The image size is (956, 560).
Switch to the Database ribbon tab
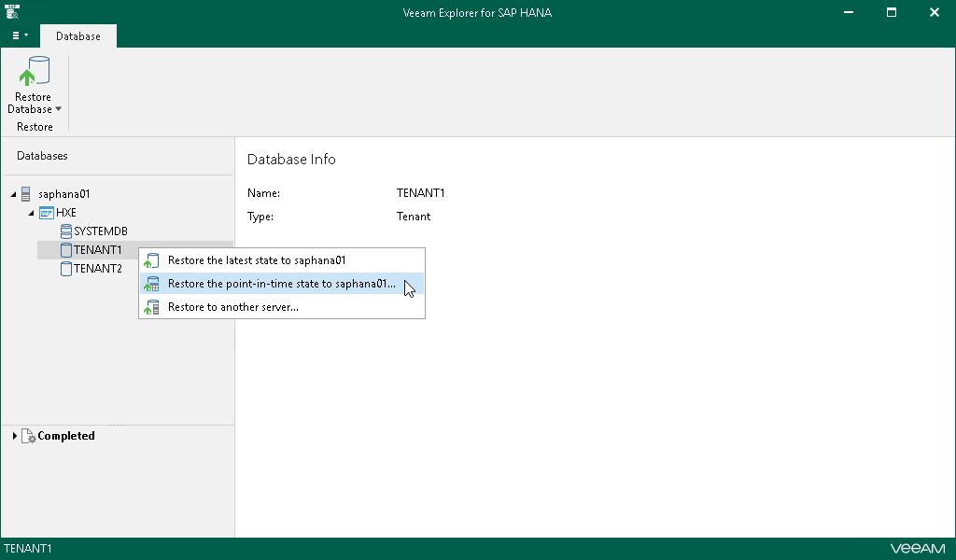(x=77, y=35)
